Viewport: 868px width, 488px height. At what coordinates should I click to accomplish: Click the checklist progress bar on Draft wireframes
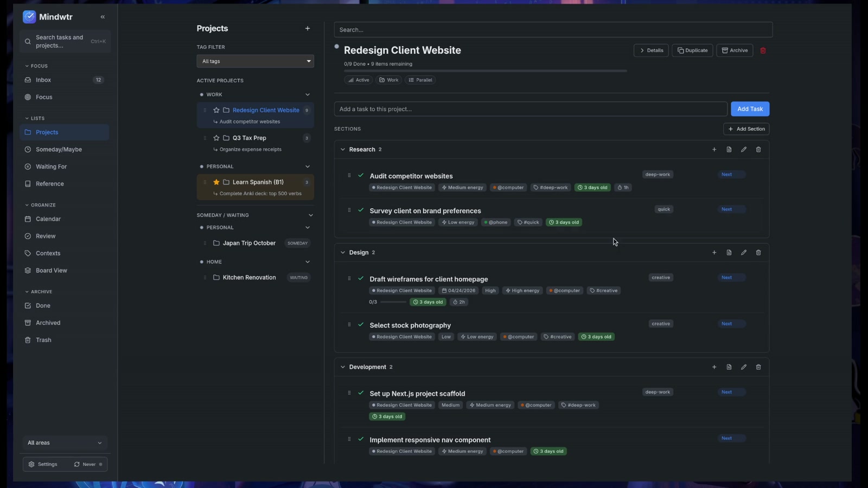coord(393,302)
